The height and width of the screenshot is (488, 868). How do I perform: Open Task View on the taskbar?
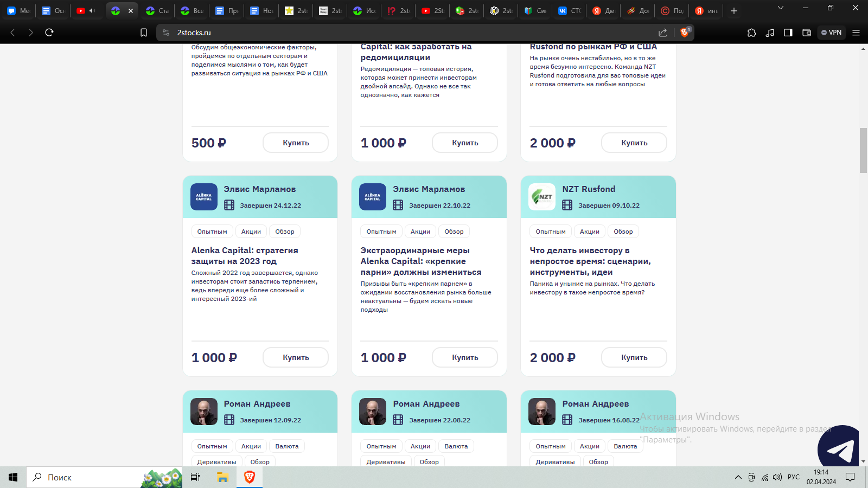[x=195, y=477]
